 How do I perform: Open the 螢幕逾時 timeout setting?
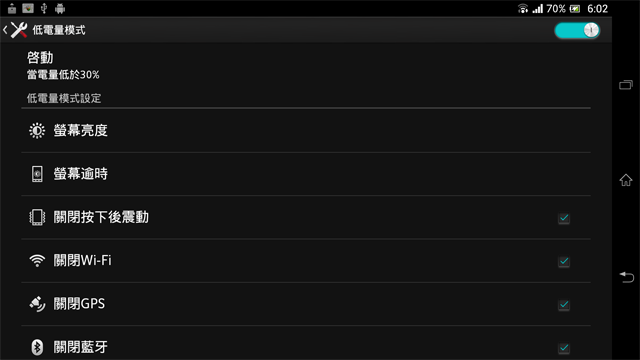point(306,174)
